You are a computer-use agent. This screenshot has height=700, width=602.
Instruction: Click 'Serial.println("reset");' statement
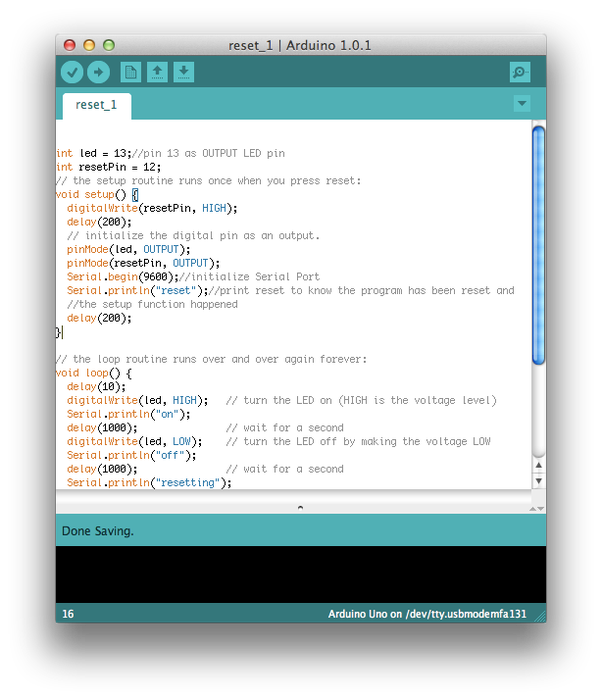point(138,291)
